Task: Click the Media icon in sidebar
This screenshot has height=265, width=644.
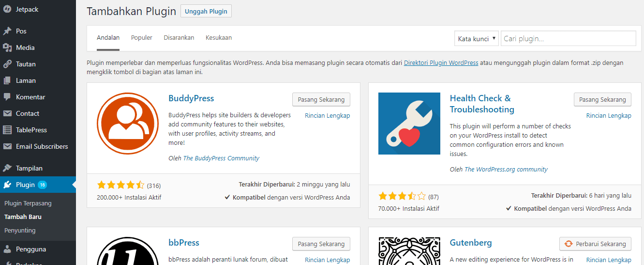Action: pyautogui.click(x=7, y=47)
